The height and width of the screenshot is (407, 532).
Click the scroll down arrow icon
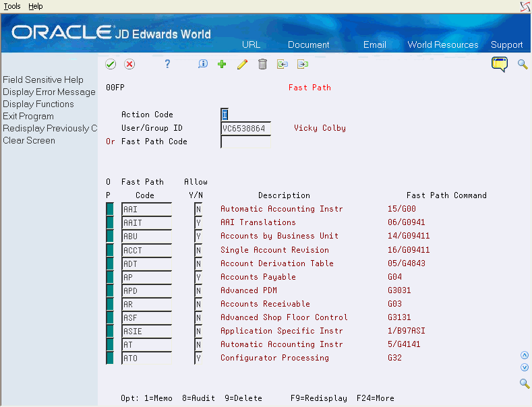pyautogui.click(x=525, y=367)
